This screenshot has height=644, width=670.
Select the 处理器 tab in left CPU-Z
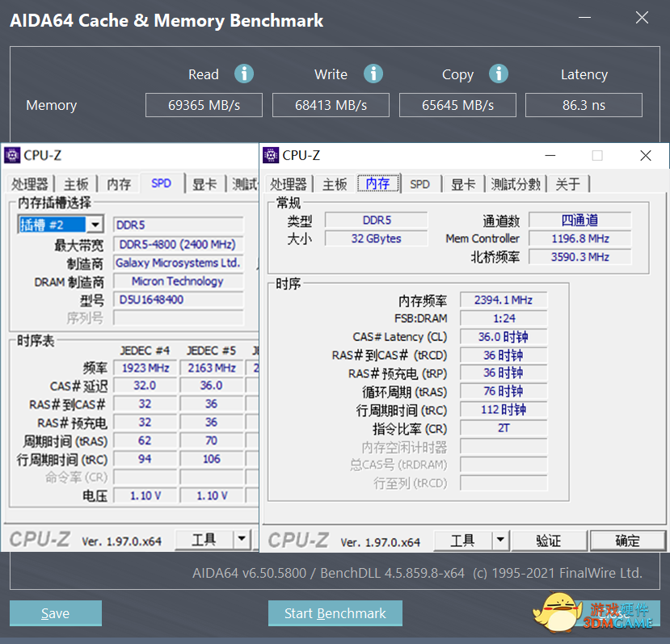point(29,184)
